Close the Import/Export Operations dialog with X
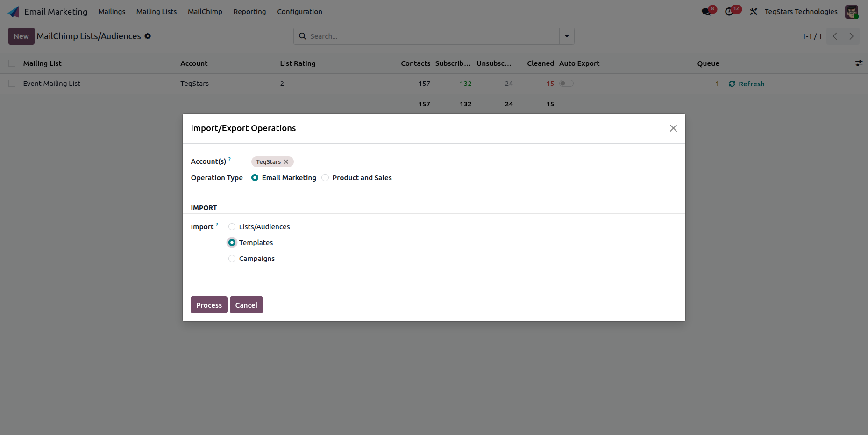 tap(673, 128)
